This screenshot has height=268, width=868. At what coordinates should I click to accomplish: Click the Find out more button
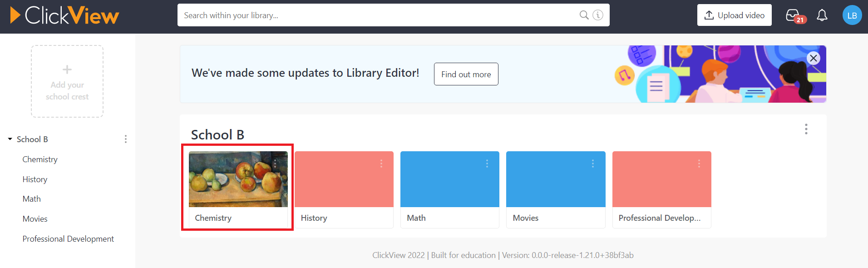pos(466,74)
